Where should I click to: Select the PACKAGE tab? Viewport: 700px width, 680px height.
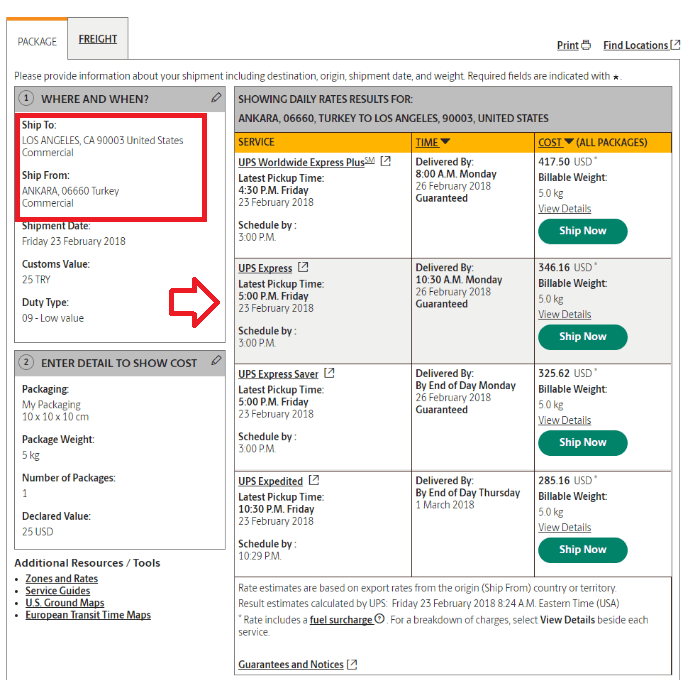[37, 42]
